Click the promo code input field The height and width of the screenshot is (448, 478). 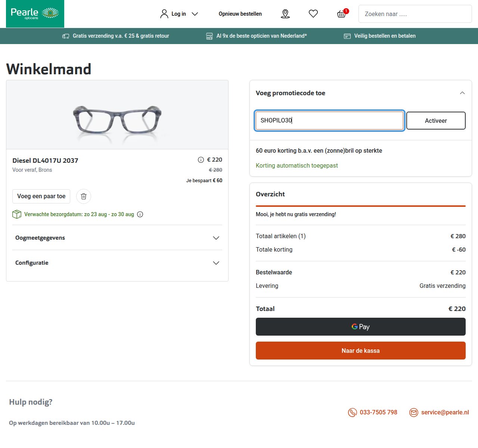click(x=329, y=121)
